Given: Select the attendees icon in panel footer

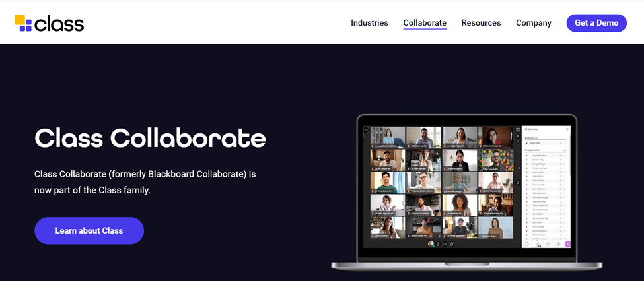Looking at the screenshot, I should pos(538,245).
